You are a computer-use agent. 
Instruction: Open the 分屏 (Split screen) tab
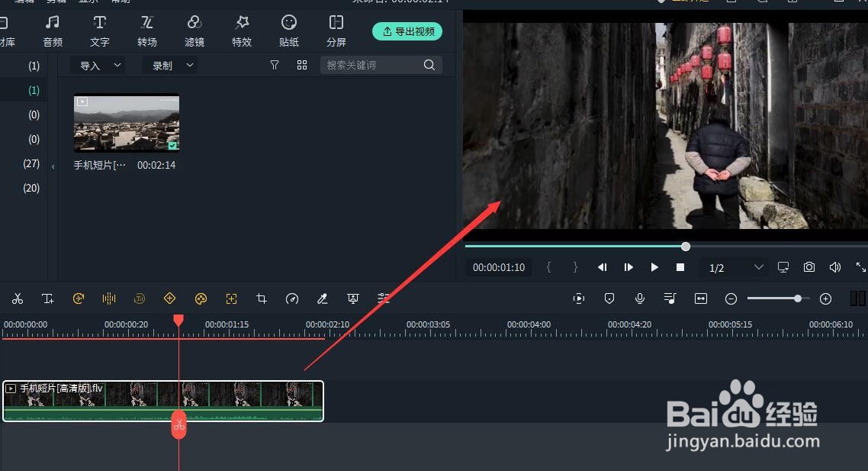(x=336, y=31)
